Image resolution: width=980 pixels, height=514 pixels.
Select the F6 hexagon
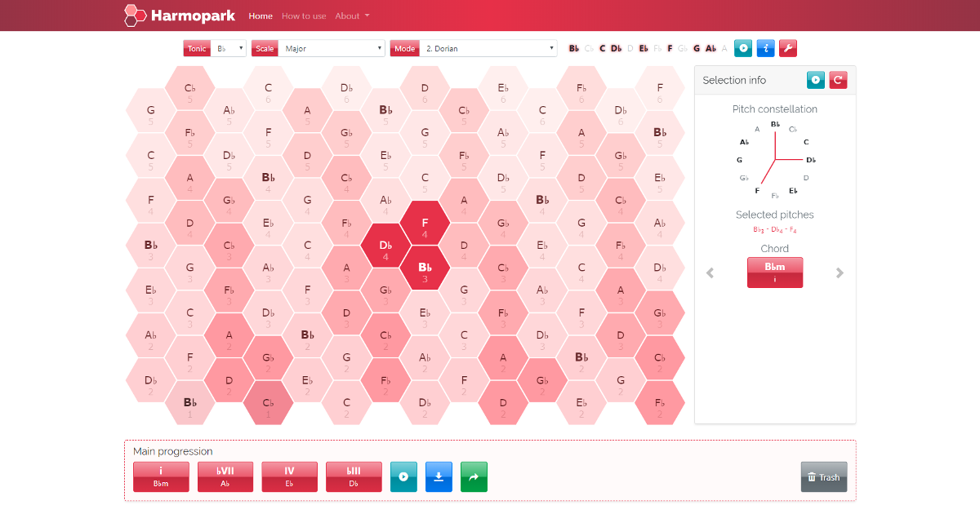660,89
